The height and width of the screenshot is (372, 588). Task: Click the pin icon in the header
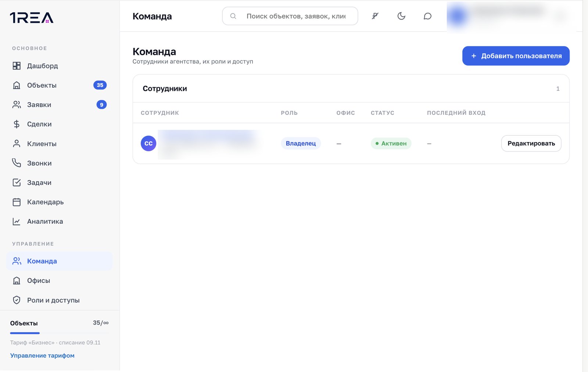375,16
